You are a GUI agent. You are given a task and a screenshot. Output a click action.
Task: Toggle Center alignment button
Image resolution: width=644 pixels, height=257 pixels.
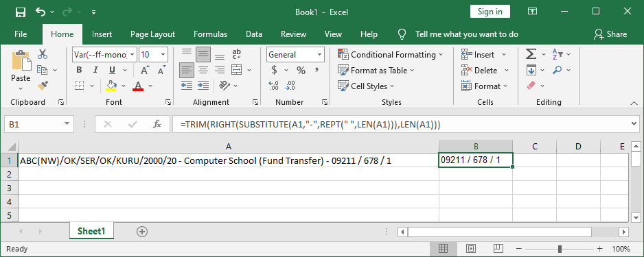(x=203, y=70)
